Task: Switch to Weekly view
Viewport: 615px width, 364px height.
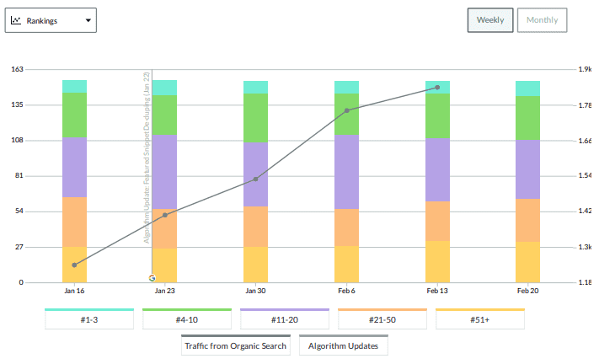Action: coord(490,20)
